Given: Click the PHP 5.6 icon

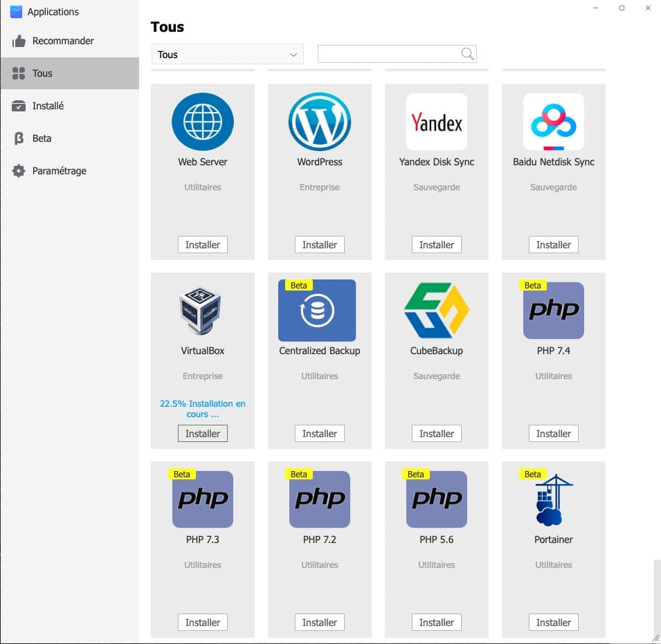Looking at the screenshot, I should point(436,499).
